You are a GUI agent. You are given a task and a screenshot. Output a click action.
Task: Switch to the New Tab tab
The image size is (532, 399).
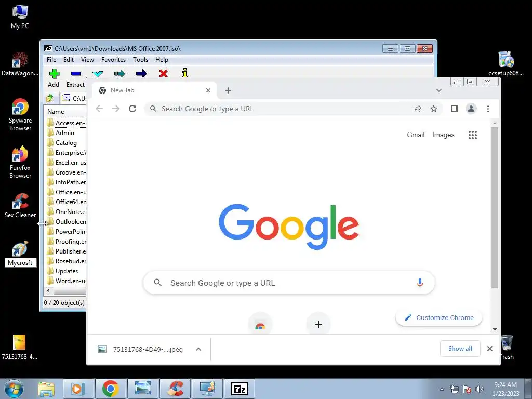tap(154, 90)
